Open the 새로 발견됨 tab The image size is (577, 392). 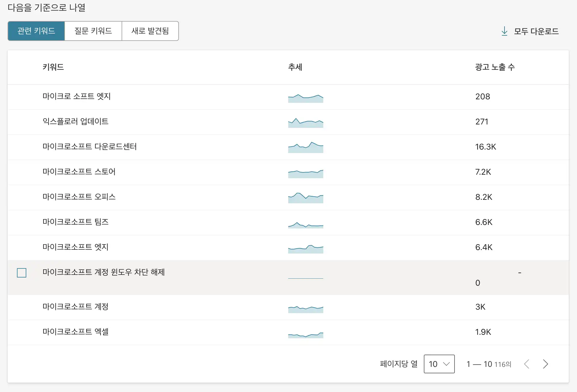(x=150, y=31)
